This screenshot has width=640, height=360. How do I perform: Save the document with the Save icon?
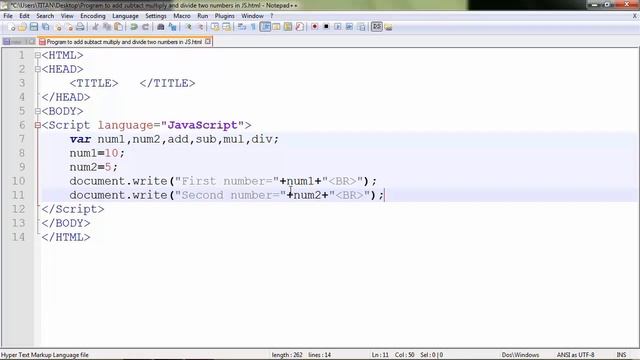point(34,27)
